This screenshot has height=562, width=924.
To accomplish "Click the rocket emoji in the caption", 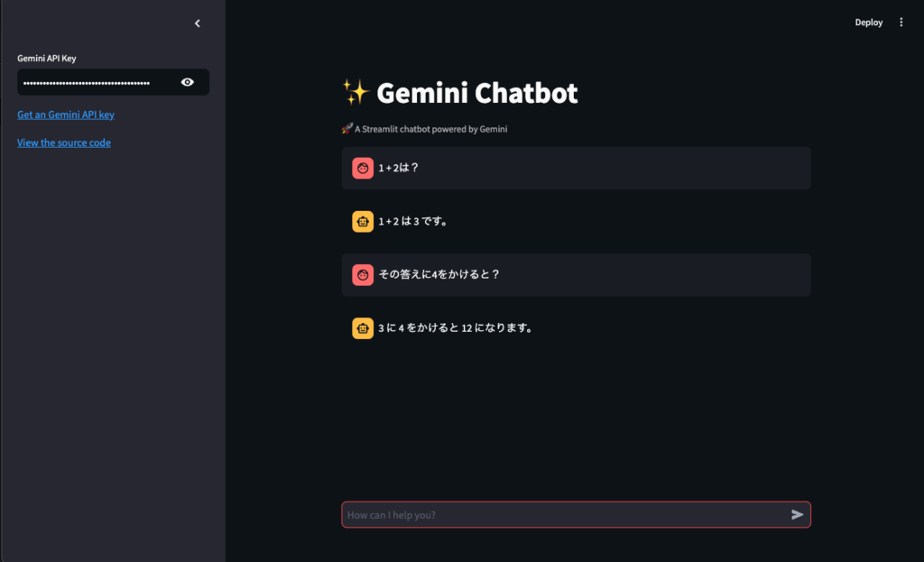I will [346, 128].
